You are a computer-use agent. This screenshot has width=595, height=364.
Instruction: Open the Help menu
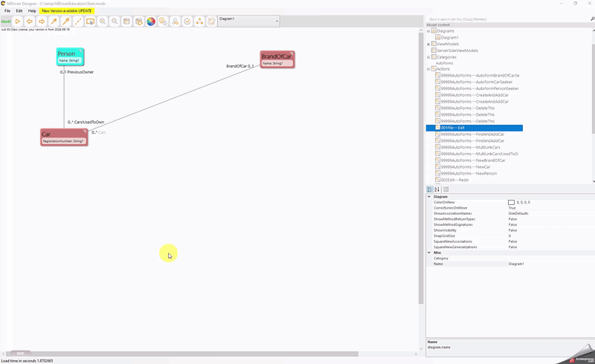tap(32, 11)
